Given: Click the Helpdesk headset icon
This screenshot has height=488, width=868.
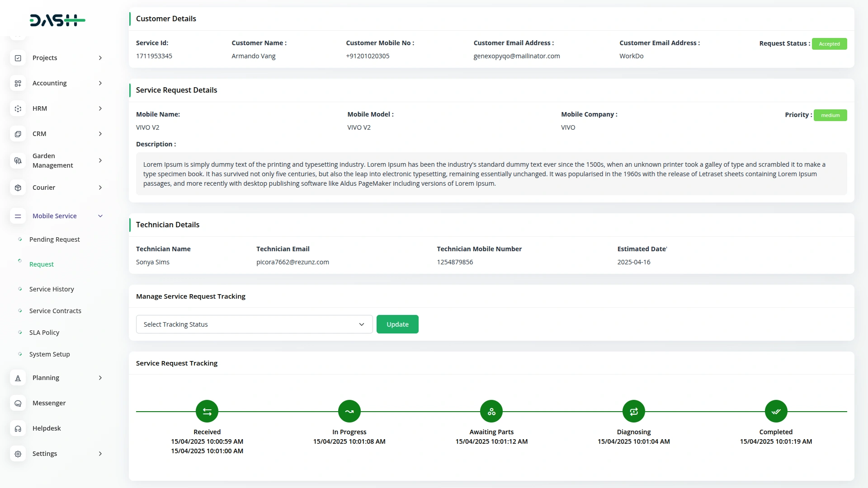Looking at the screenshot, I should point(18,428).
